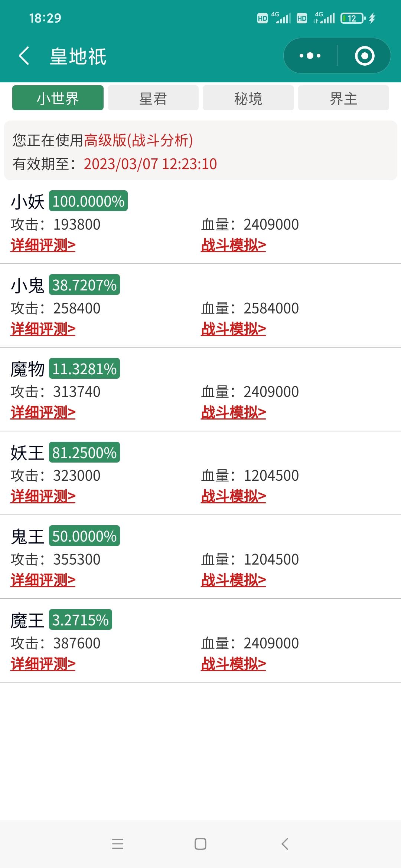
Task: Close the mini-program via the circle icon
Action: 365,56
